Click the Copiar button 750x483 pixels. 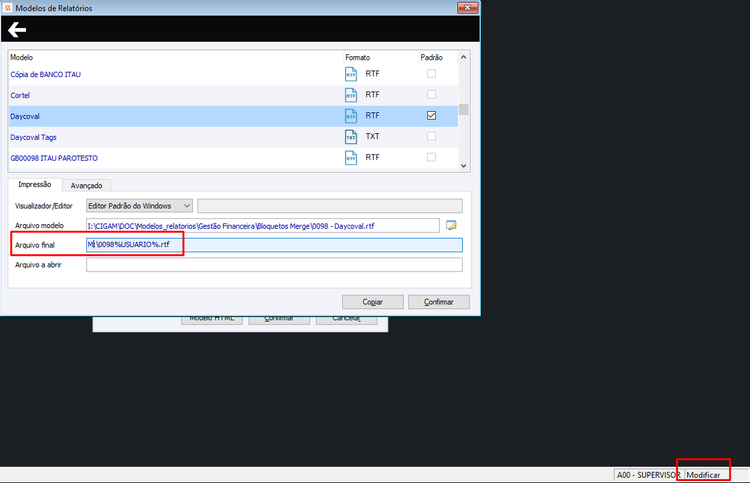pyautogui.click(x=373, y=302)
